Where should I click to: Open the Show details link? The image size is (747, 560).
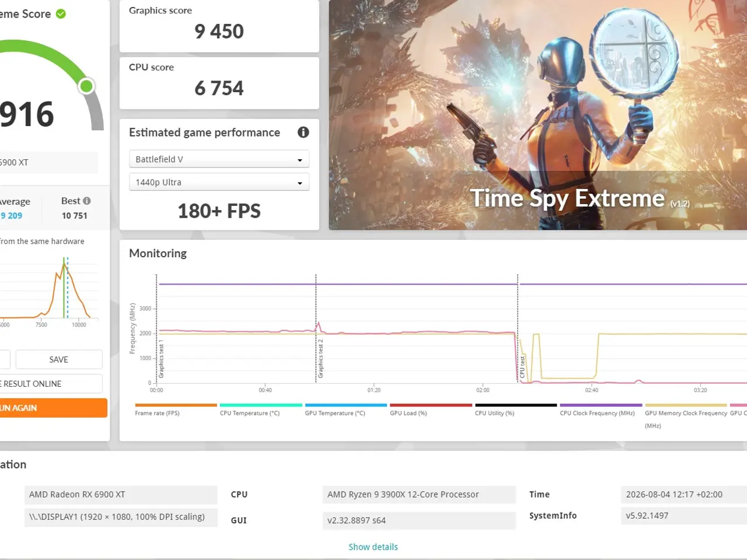click(x=373, y=547)
